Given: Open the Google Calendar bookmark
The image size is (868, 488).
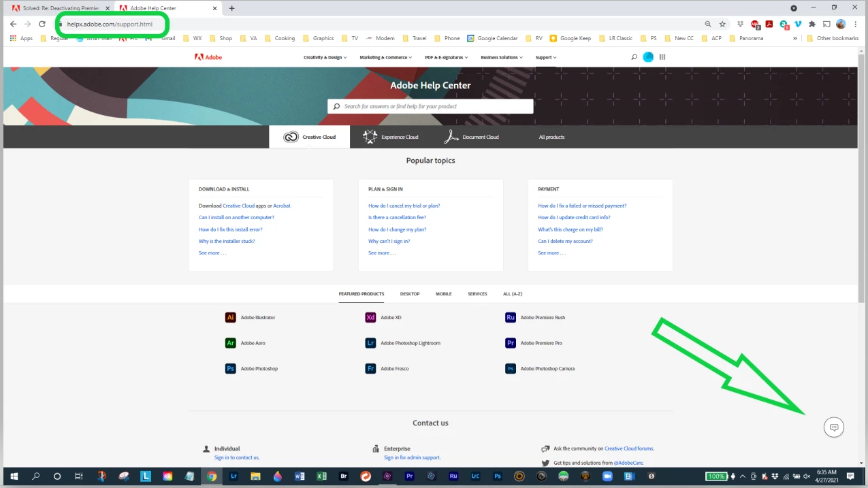Looking at the screenshot, I should click(x=492, y=38).
